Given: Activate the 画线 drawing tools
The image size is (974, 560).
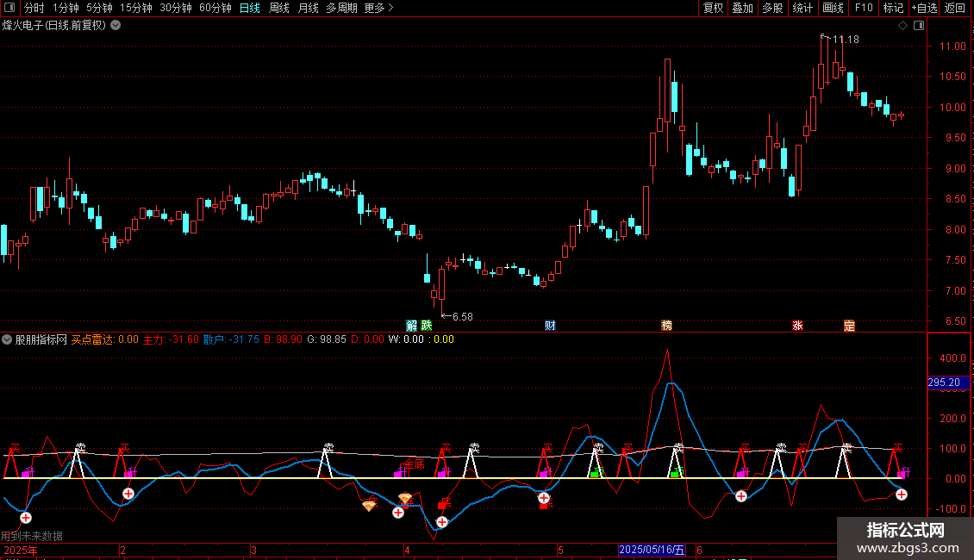Looking at the screenshot, I should click(x=833, y=8).
